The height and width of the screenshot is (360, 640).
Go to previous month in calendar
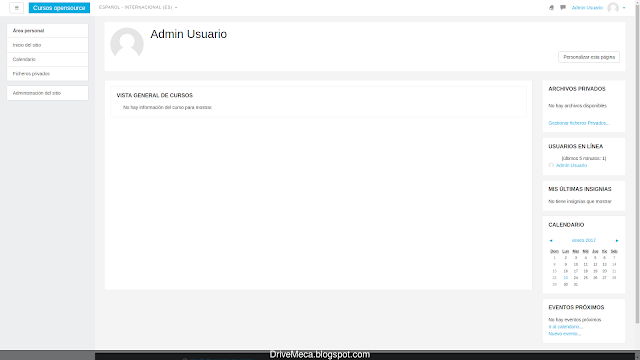551,240
